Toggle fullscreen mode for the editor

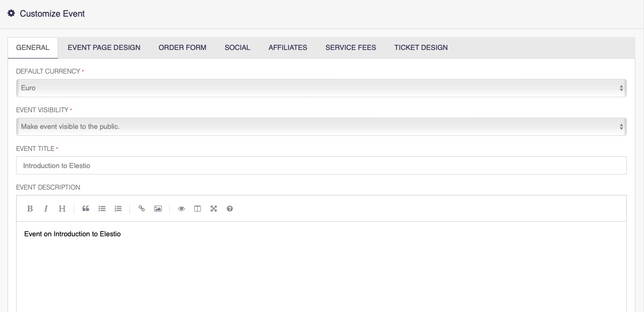[214, 209]
